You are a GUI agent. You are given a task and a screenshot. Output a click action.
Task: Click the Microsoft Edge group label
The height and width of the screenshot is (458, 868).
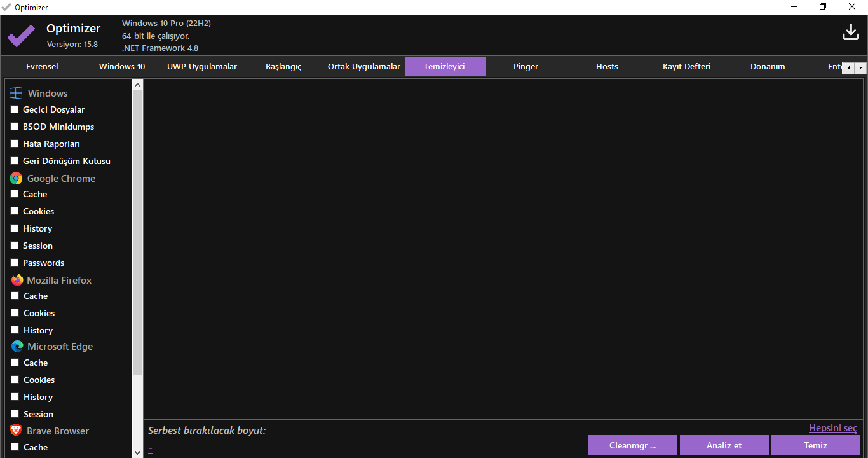click(60, 347)
